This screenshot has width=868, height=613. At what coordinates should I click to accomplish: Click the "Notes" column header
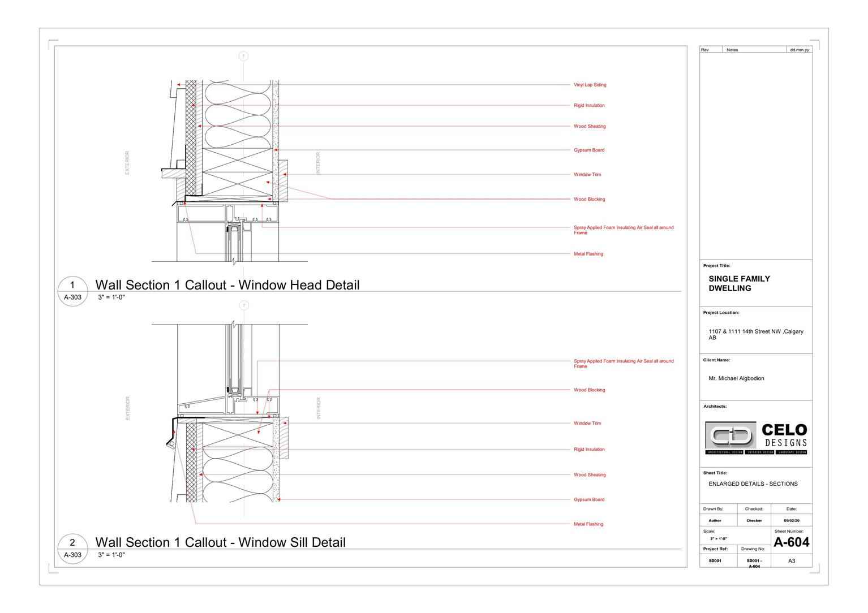tap(732, 50)
